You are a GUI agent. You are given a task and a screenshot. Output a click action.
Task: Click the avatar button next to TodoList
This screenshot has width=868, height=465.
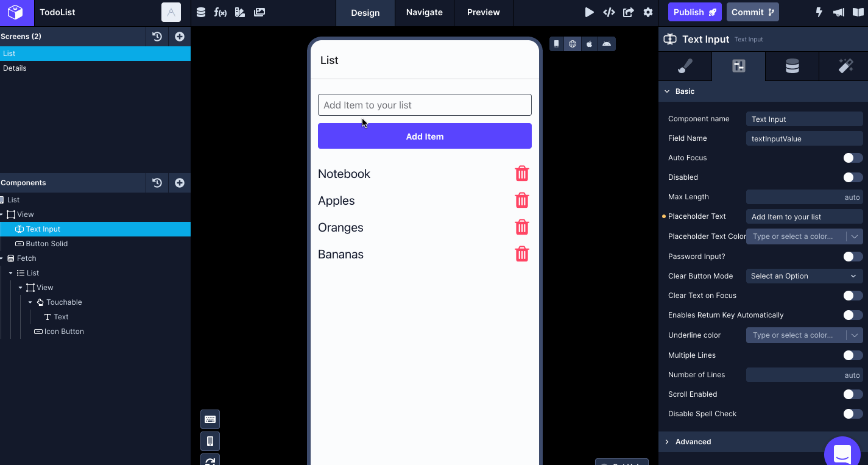click(x=171, y=12)
